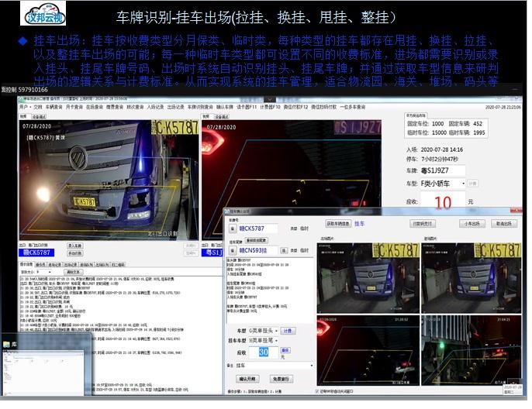Viewport: 532px width, 409px height.
Task: Click the 应收 amount field showing 30
Action: [x=264, y=352]
